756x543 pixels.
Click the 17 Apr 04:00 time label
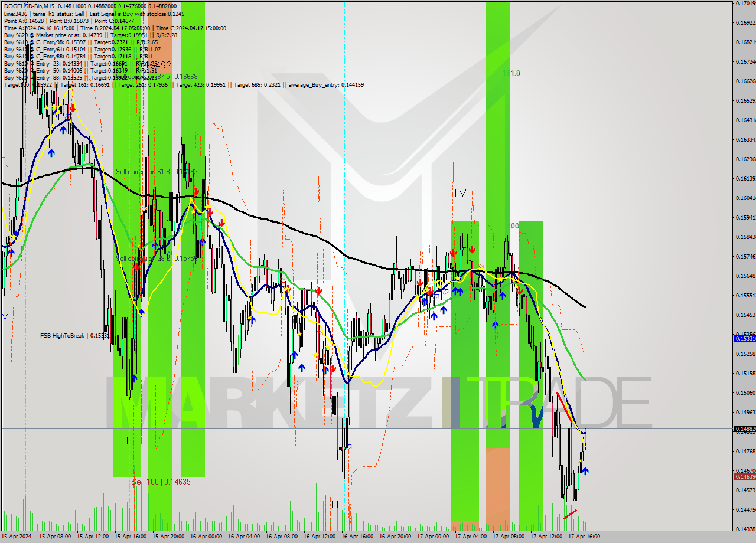[470, 537]
